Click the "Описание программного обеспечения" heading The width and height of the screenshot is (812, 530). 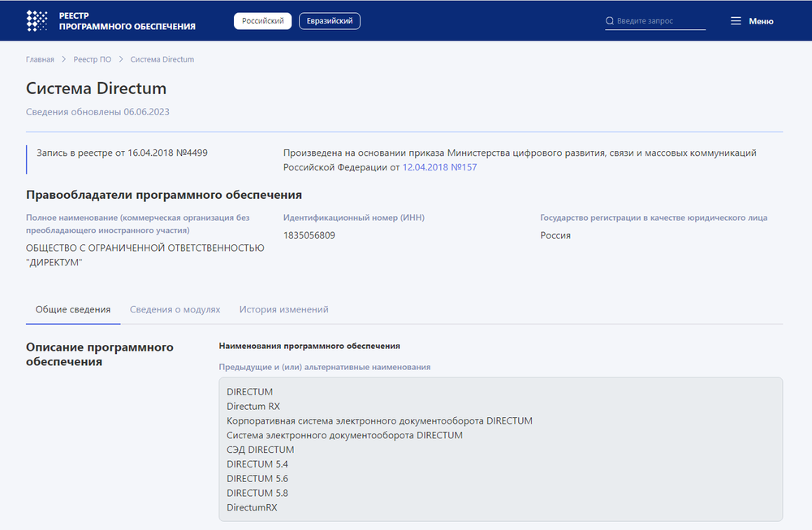coord(99,355)
